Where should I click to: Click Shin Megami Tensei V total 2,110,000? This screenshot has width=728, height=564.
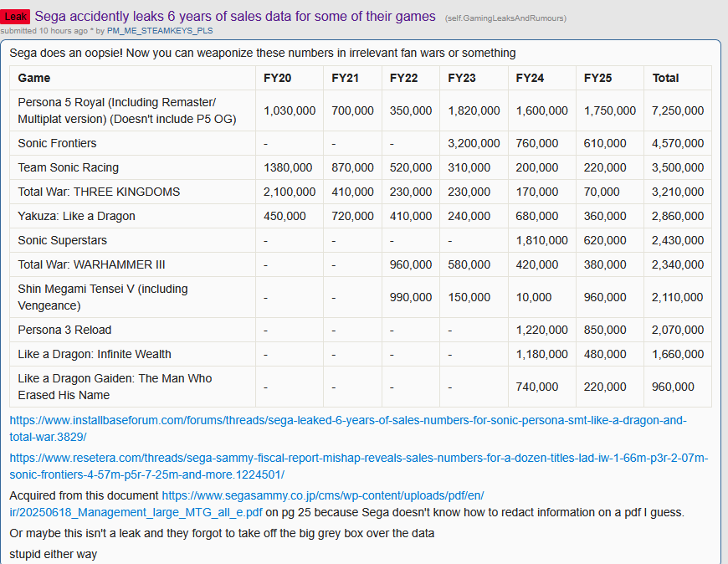pyautogui.click(x=678, y=297)
